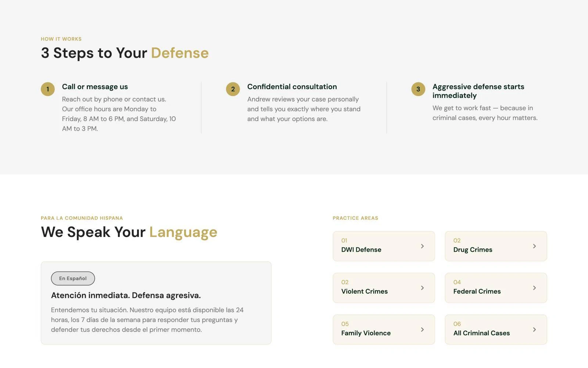Click the paragraph starting 'Entendemos tu situación'
588x368 pixels.
[147, 320]
